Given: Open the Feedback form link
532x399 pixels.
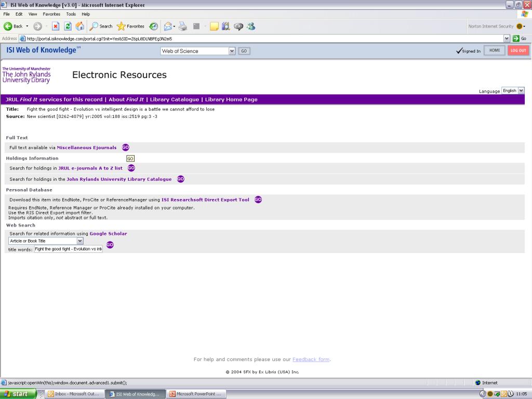Looking at the screenshot, I should point(311,360).
